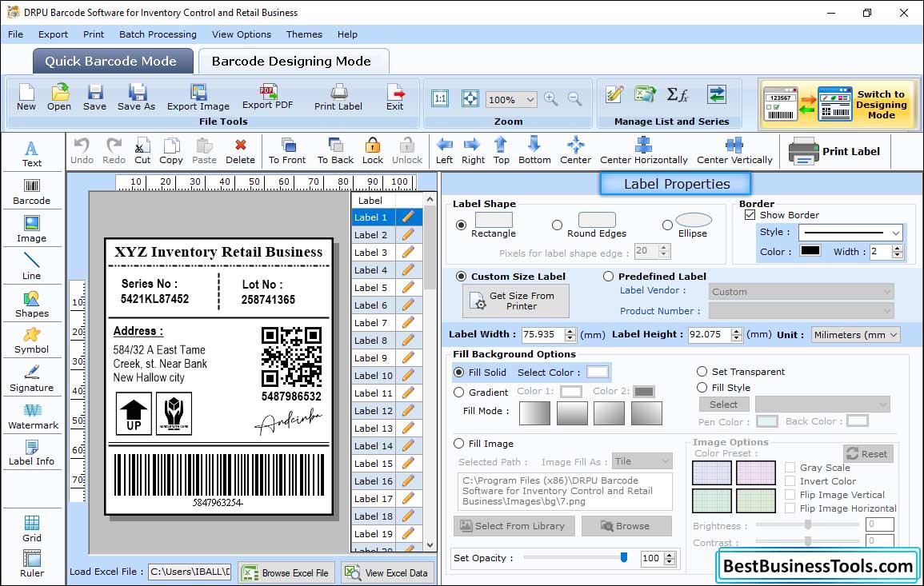The height and width of the screenshot is (586, 924).
Task: Select Round Edges label shape
Action: [557, 225]
